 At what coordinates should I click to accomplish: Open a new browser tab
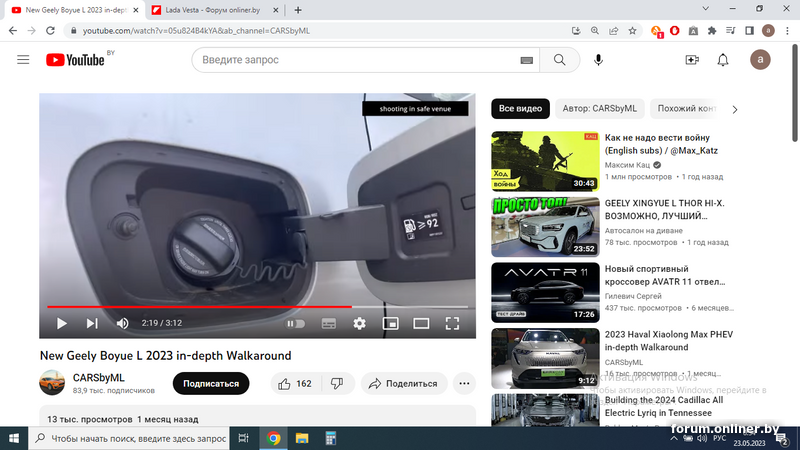click(298, 10)
